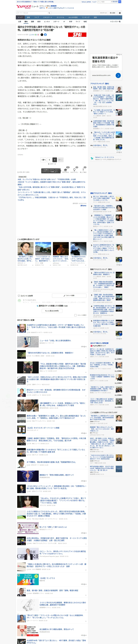Open the 購入履歴 dropdown
The image size is (138, 644).
click(112, 13)
